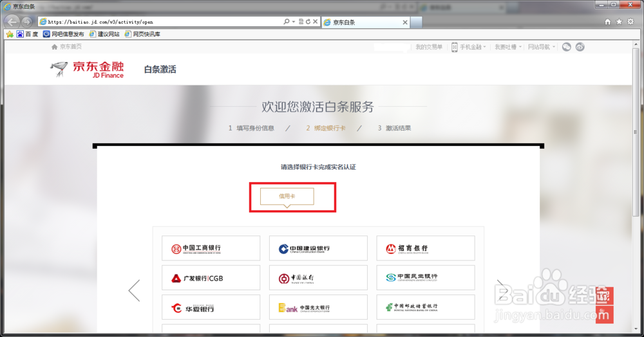Show next banks with right arrow

(503, 291)
